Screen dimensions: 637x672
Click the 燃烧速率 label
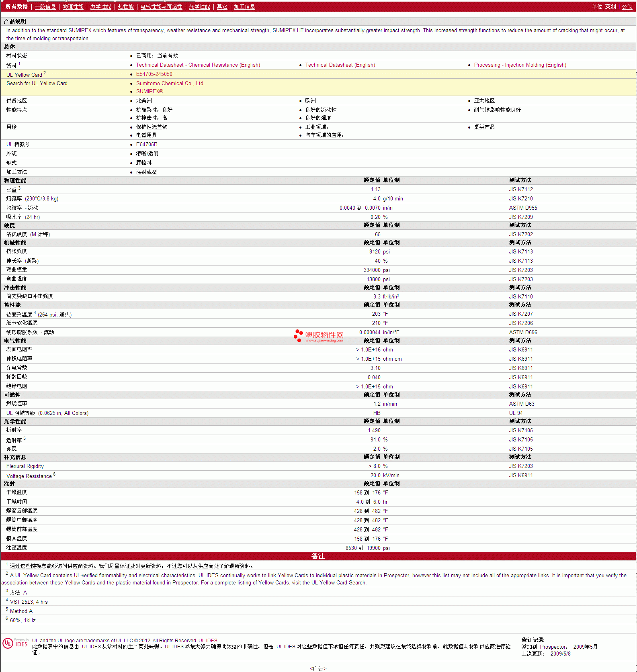pos(16,403)
